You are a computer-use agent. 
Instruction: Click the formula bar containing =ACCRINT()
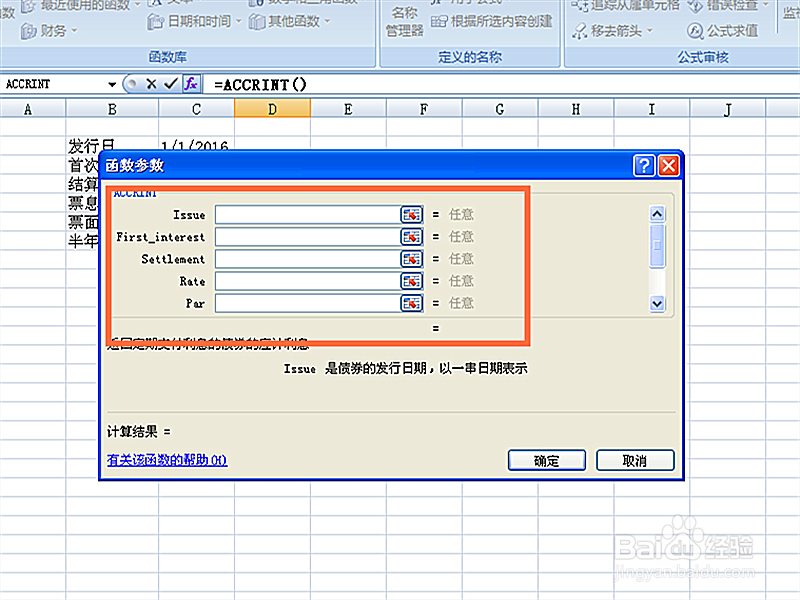500,84
